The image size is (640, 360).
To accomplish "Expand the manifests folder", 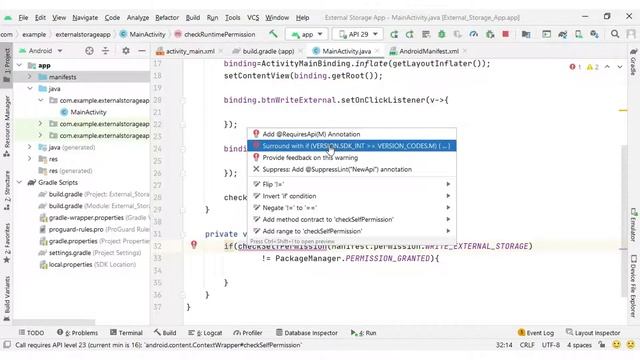I will (x=29, y=77).
